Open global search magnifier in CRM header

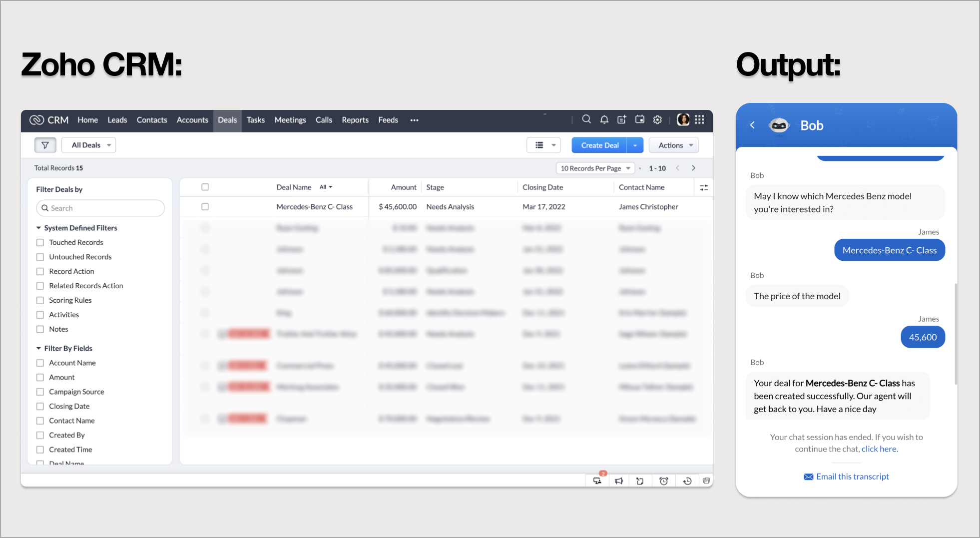[586, 119]
